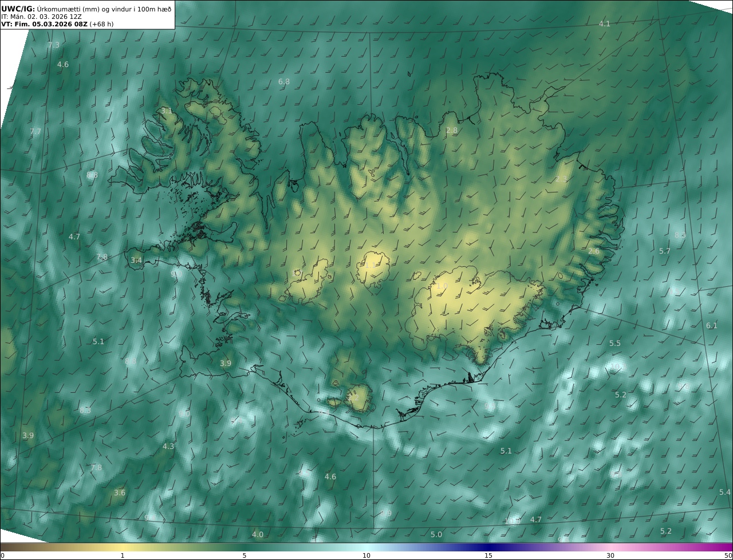
Task: Click the 5.7 value east of Iceland
Action: (x=665, y=251)
